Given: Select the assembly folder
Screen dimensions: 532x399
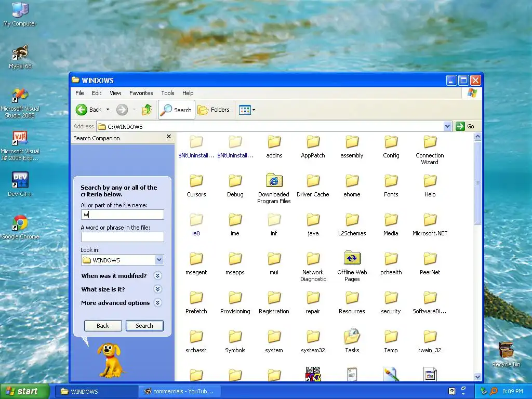Looking at the screenshot, I should click(352, 147).
